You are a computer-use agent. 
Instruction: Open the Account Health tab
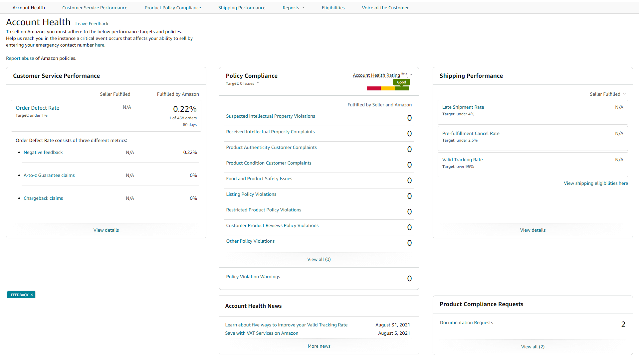[29, 8]
